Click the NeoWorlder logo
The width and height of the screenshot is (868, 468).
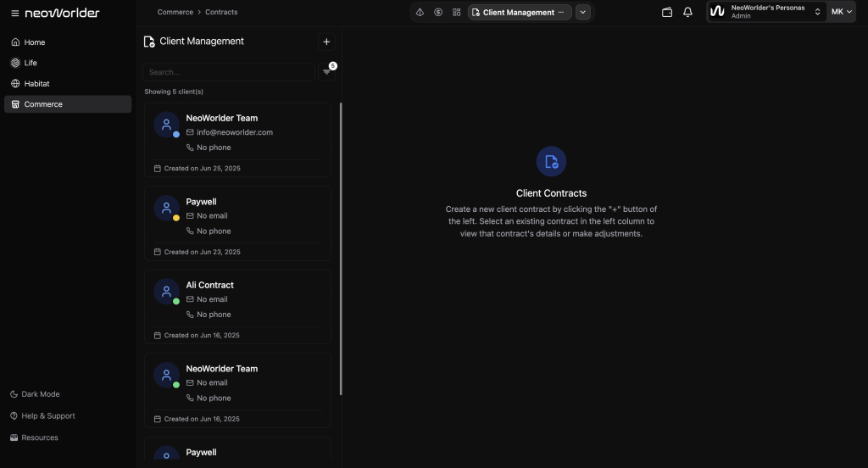(x=62, y=13)
